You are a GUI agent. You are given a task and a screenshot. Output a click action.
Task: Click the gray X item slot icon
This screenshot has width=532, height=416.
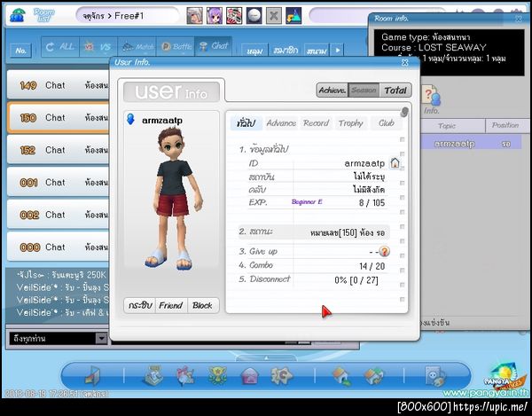point(274,16)
